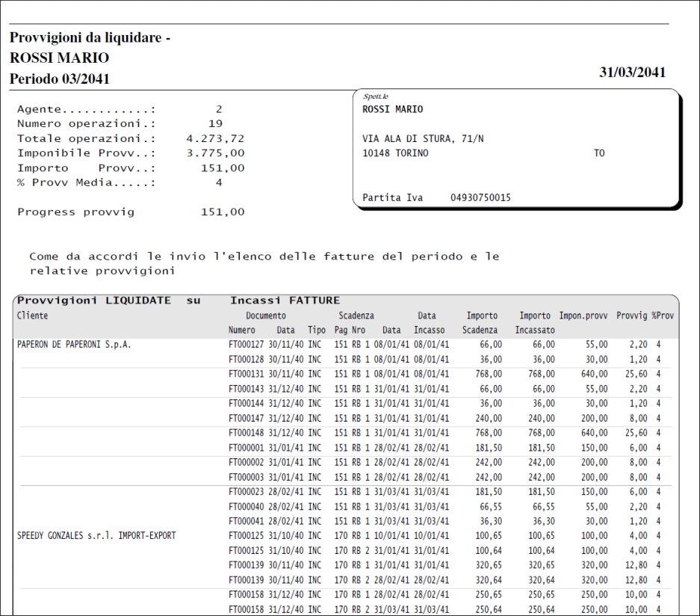Select document number FT000128
The height and width of the screenshot is (616, 700).
click(x=246, y=359)
